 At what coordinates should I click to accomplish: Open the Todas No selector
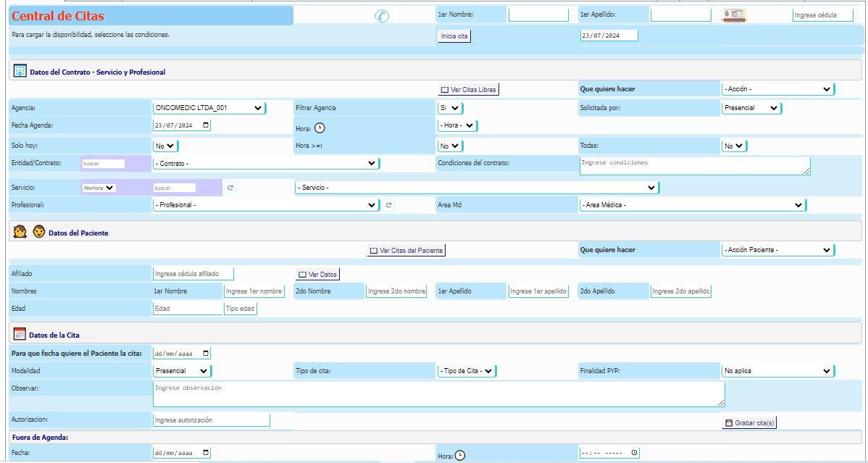pyautogui.click(x=734, y=146)
